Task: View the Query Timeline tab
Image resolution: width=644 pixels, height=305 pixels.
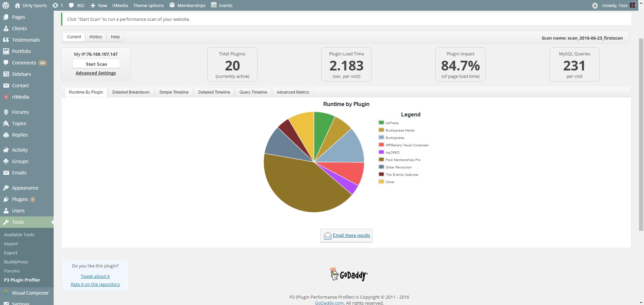Action: click(x=253, y=92)
